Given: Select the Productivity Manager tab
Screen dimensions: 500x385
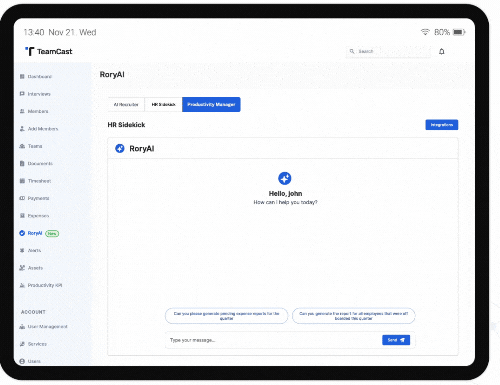Looking at the screenshot, I should [x=211, y=105].
